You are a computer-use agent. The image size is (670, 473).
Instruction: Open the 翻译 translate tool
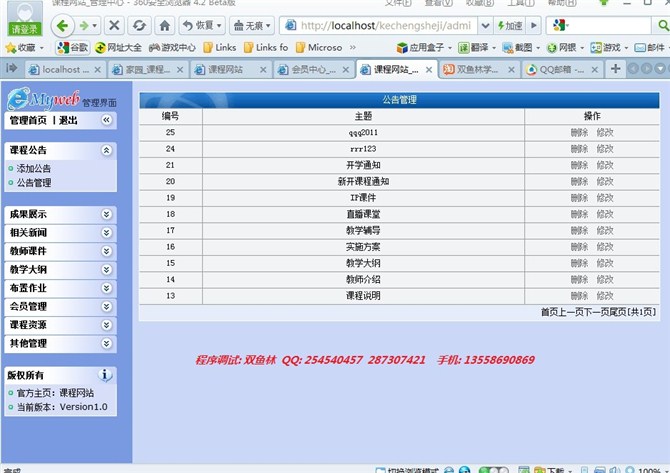(x=476, y=47)
